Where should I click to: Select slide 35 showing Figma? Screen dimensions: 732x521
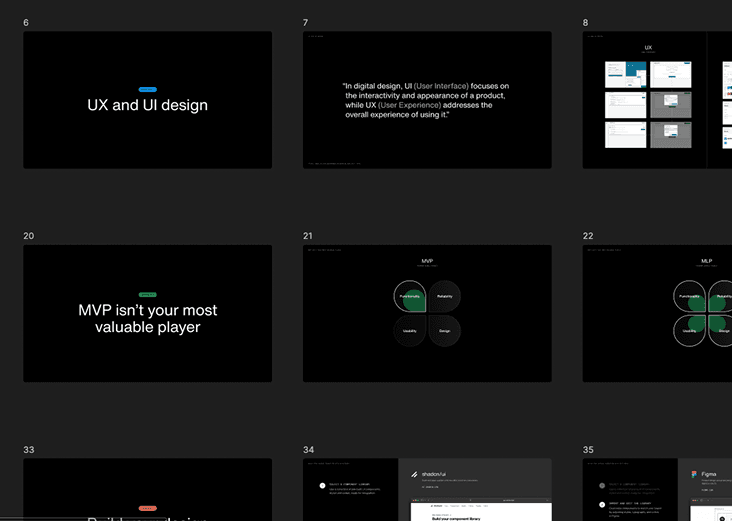coord(657,489)
